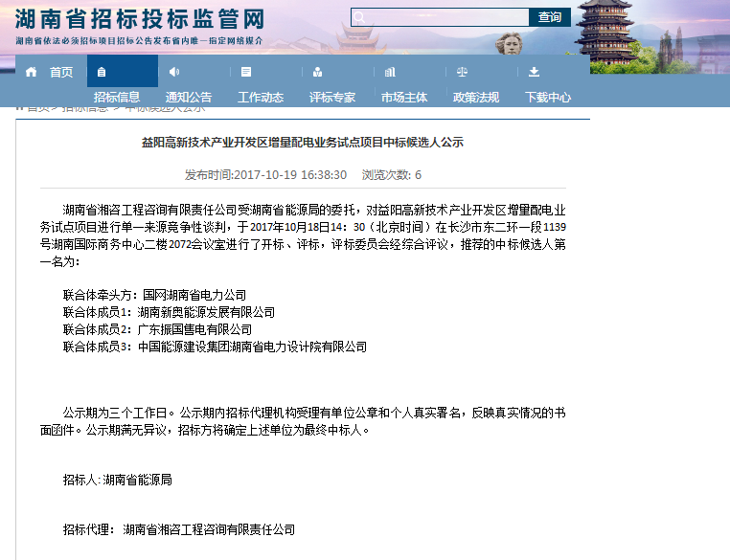Screen dimensions: 730x560
Task: Open 下载中心 page
Action: click(x=548, y=97)
